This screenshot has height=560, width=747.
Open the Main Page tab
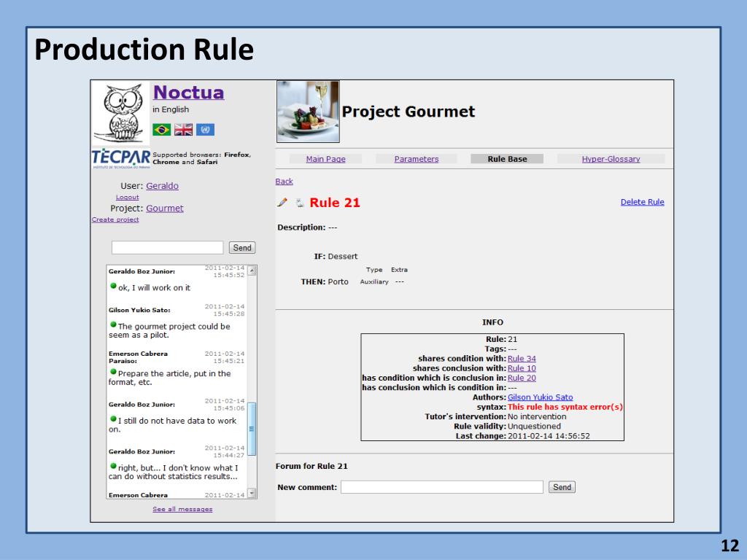point(326,159)
